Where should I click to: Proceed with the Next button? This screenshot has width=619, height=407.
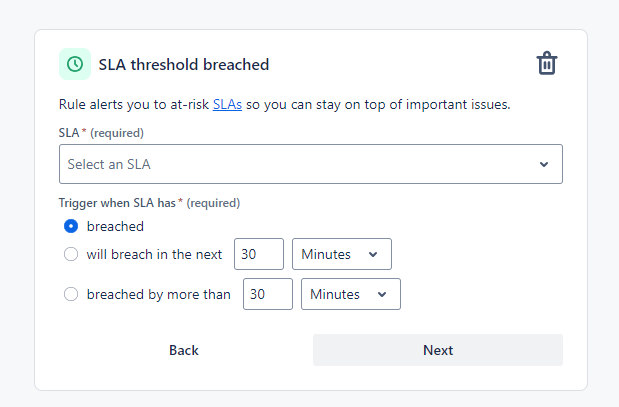(438, 350)
